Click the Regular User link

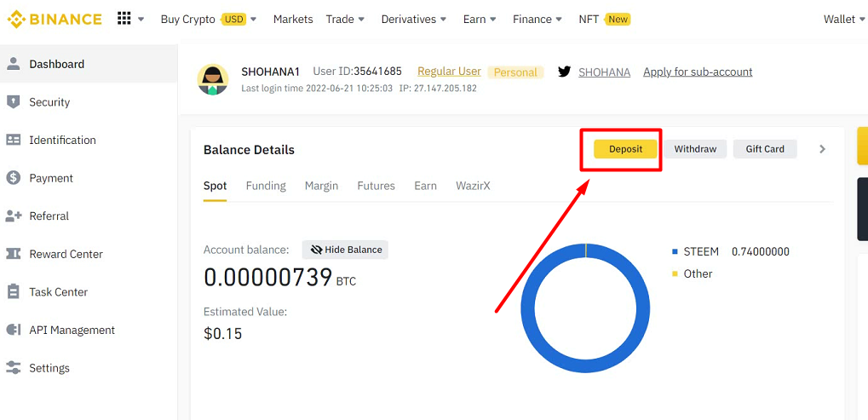[x=450, y=72]
